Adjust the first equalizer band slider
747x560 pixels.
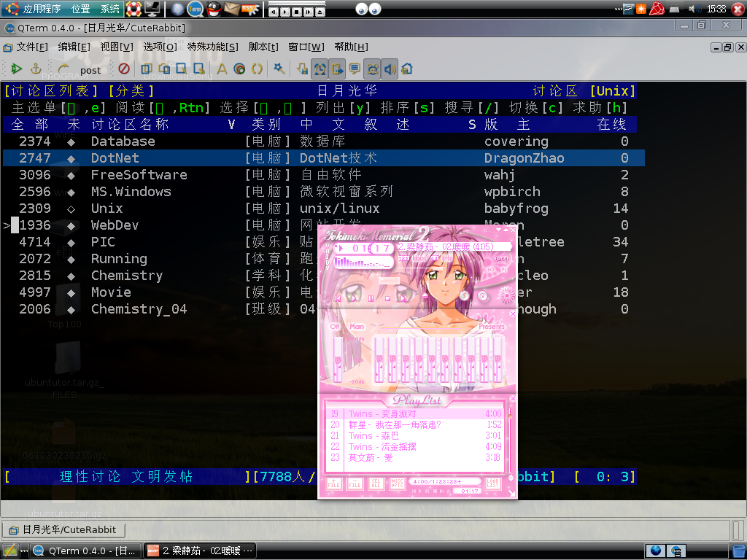click(x=379, y=360)
